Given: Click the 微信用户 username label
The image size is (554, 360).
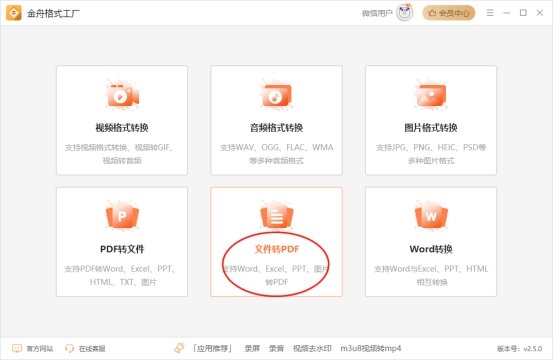Looking at the screenshot, I should click(377, 13).
